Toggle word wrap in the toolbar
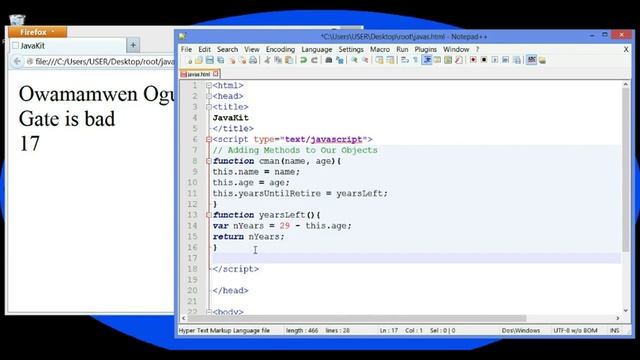This screenshot has width=640, height=360. (x=404, y=60)
